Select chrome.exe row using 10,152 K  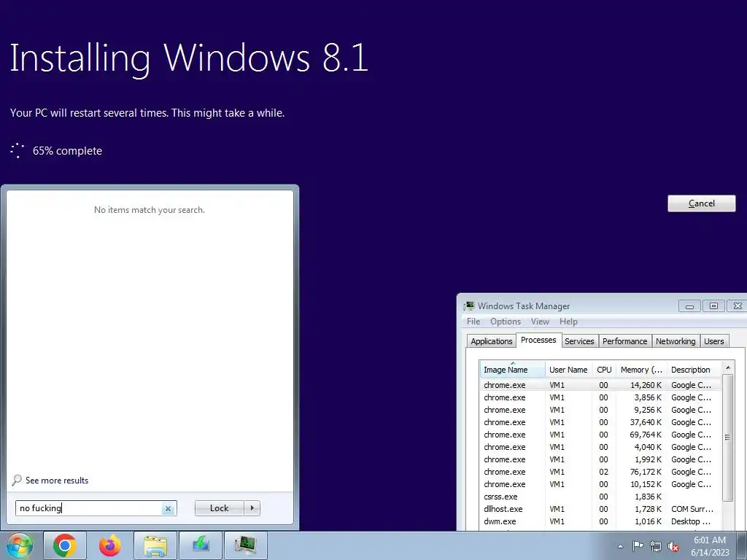(600, 484)
